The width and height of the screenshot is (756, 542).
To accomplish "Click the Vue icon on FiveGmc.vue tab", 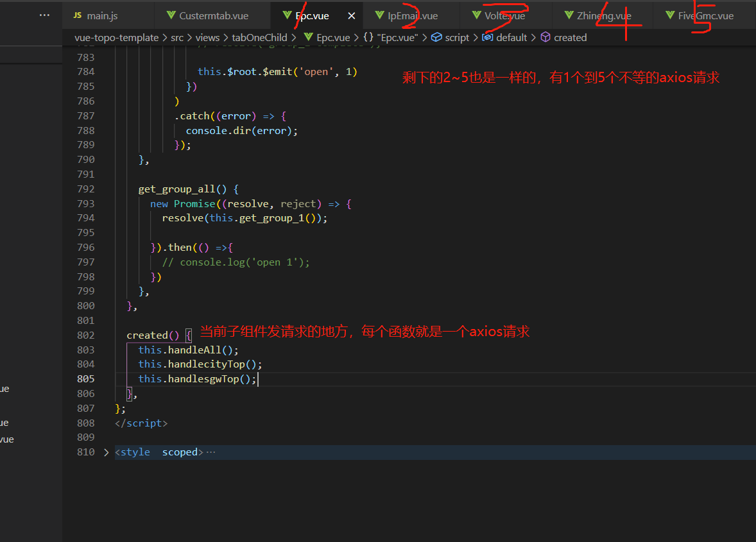I will tap(670, 15).
